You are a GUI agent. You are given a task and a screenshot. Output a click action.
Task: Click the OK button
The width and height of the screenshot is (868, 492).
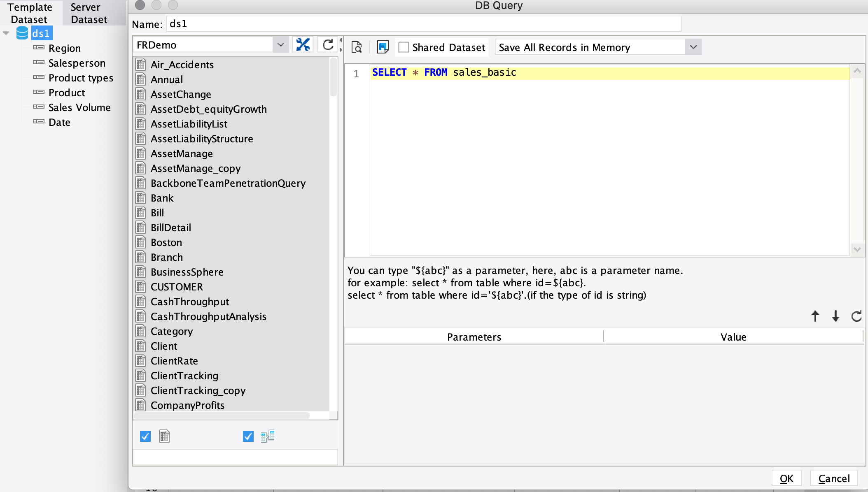coord(786,478)
